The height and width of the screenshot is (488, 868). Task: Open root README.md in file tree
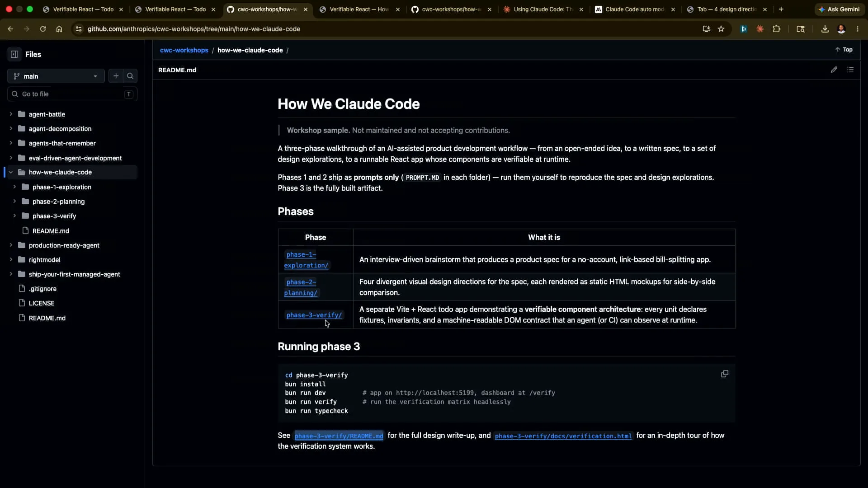tap(47, 318)
